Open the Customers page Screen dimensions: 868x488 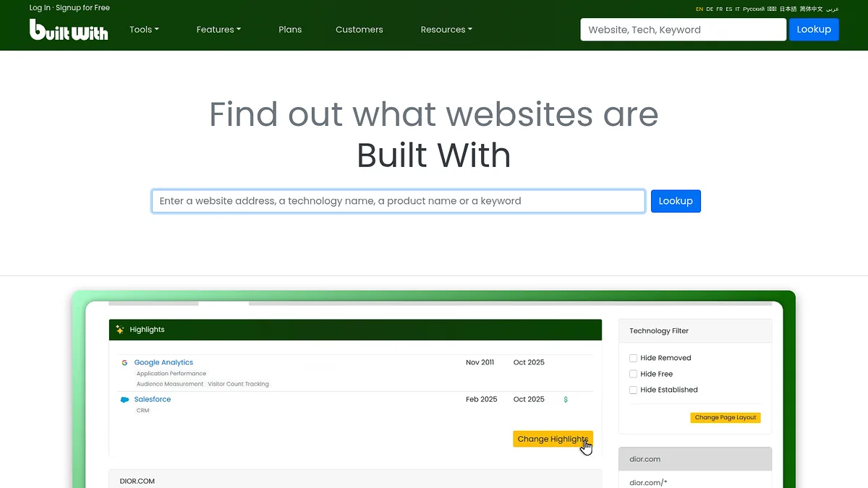point(359,30)
